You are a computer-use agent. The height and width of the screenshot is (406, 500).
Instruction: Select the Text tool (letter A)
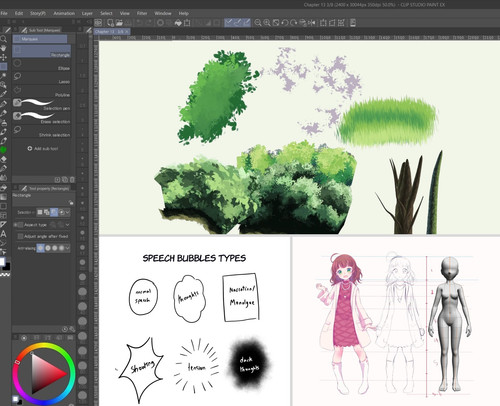(x=3, y=234)
